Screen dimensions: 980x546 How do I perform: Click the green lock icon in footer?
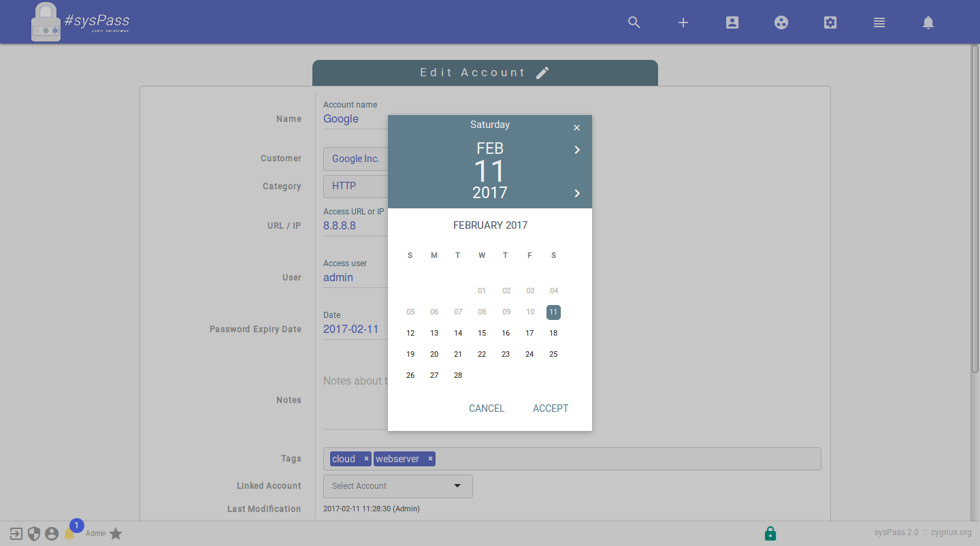click(x=770, y=533)
